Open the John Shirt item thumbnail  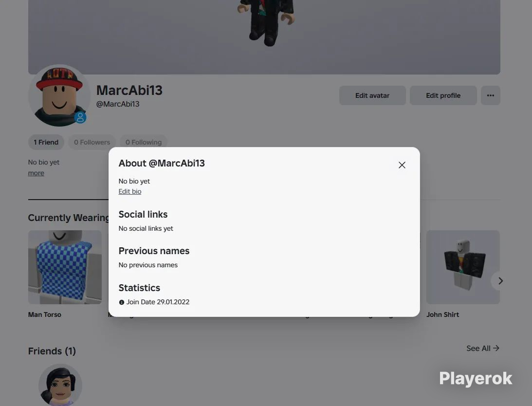point(463,267)
